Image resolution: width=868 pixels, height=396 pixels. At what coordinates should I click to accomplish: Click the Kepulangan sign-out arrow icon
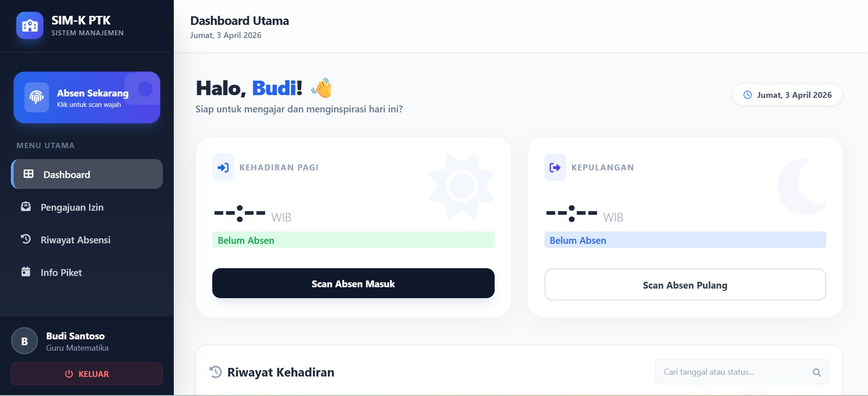pos(555,168)
